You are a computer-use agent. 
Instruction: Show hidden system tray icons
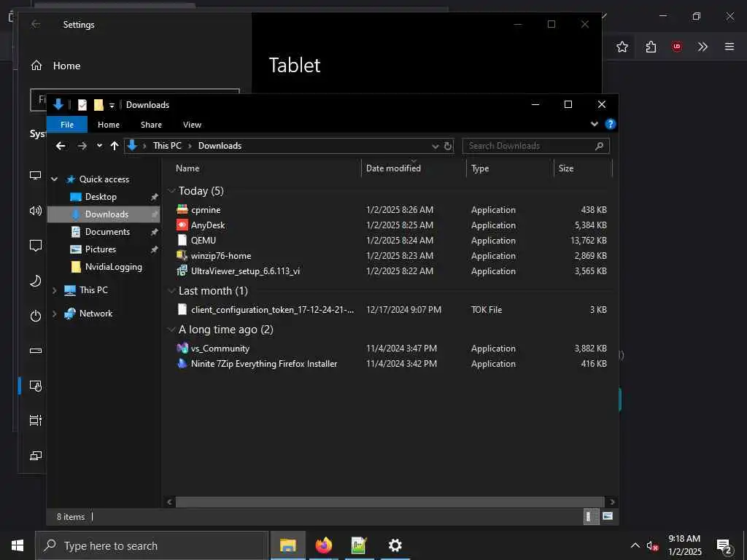pos(635,545)
